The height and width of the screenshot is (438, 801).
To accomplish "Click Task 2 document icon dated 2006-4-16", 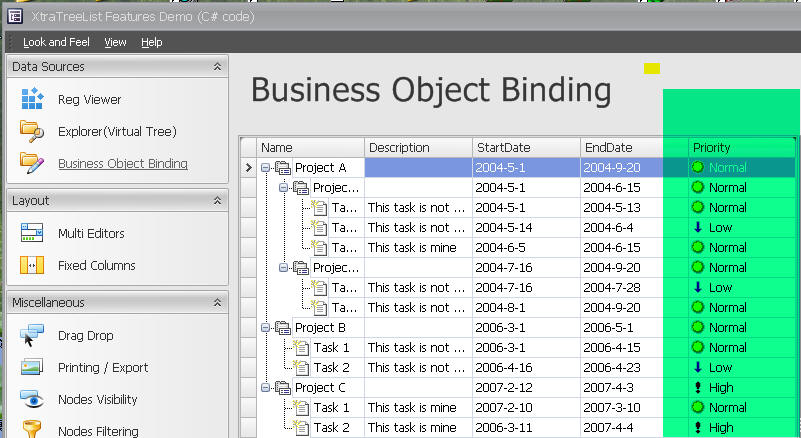I will pyautogui.click(x=301, y=367).
